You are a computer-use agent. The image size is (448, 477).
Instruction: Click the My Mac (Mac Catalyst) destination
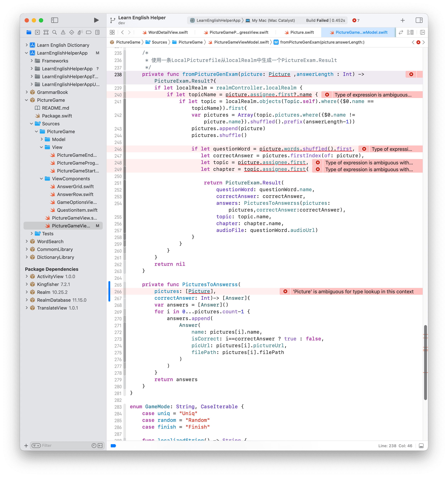point(273,20)
